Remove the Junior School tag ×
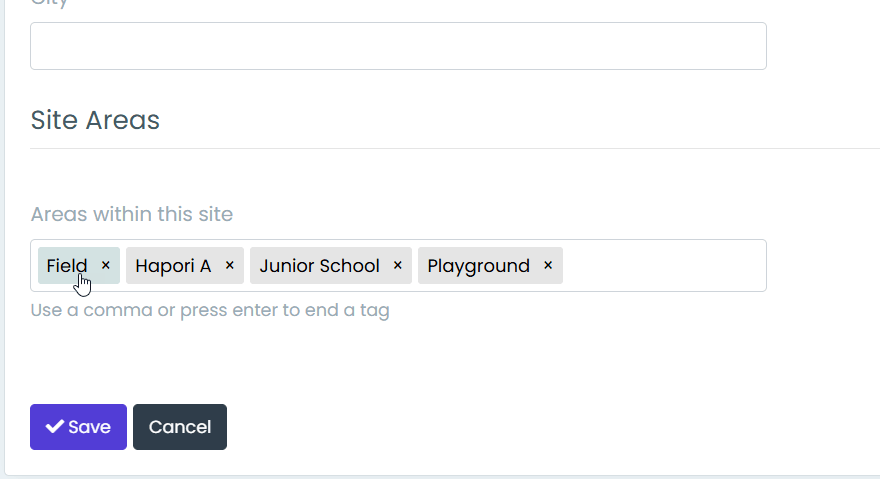 tap(397, 265)
